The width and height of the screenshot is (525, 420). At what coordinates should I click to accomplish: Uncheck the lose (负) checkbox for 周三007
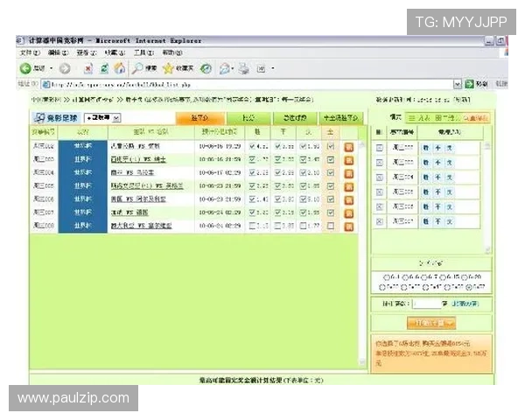(303, 213)
